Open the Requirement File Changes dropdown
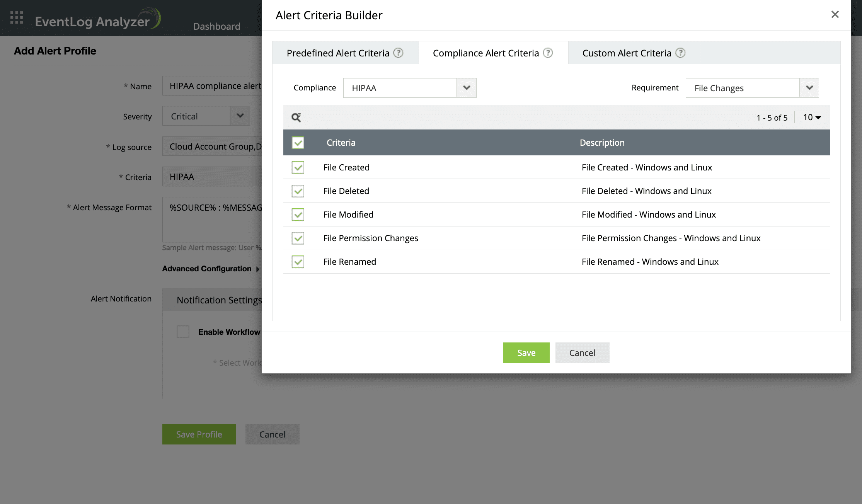Image resolution: width=862 pixels, height=504 pixels. pos(809,88)
